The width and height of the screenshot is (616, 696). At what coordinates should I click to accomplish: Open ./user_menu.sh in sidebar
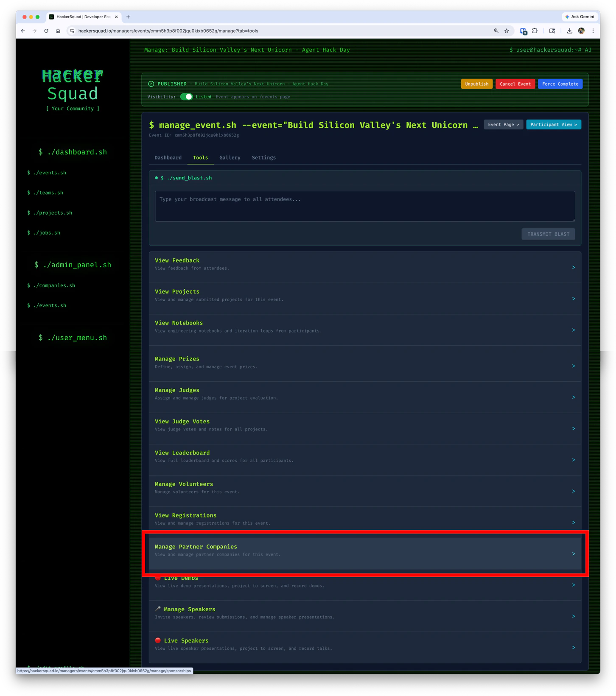(x=73, y=338)
